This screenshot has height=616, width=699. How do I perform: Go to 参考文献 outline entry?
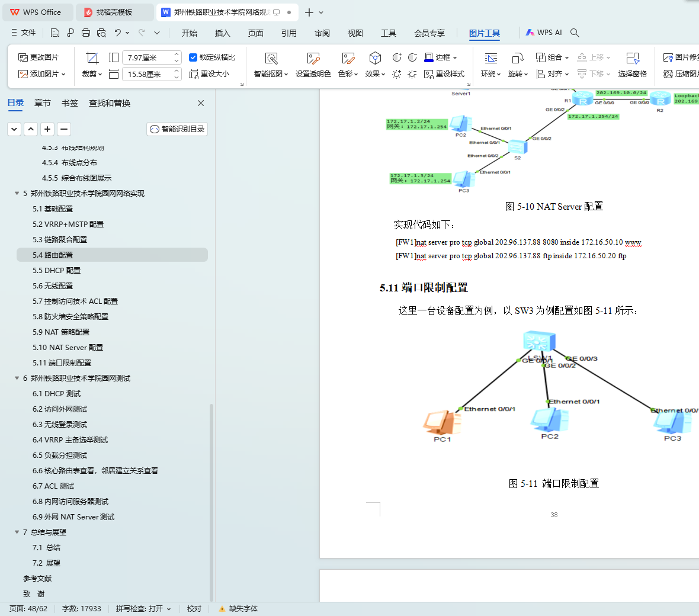(37, 579)
